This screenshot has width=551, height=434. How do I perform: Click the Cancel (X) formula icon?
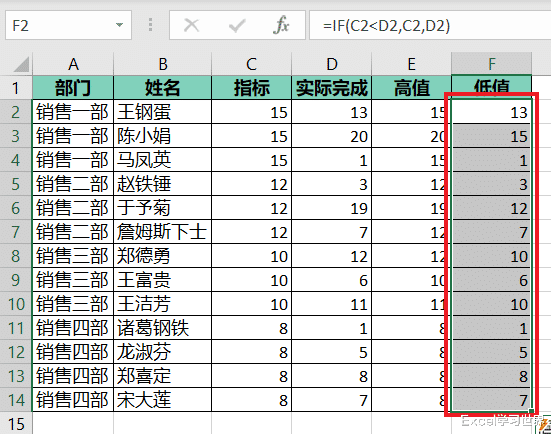192,26
